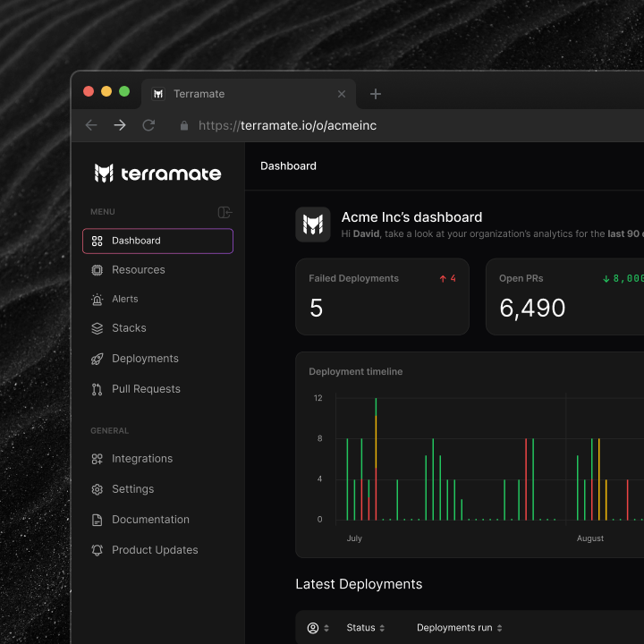Sort by the Status column
This screenshot has height=644, width=644.
[x=365, y=628]
